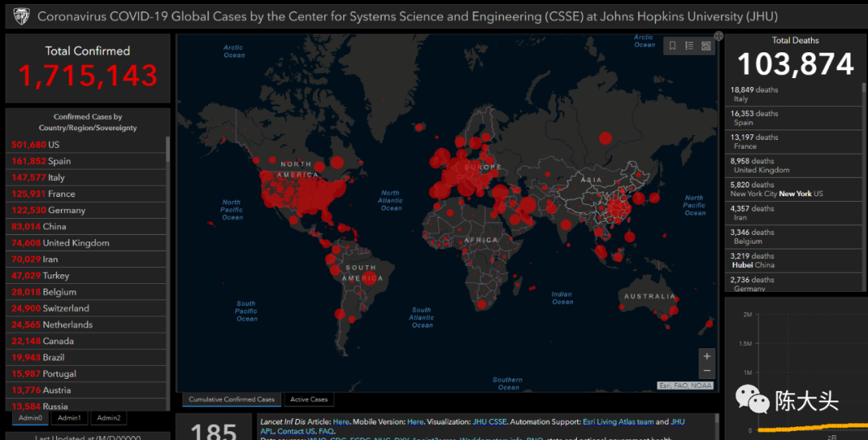Click the Total Deaths 103,874 figure

(796, 64)
